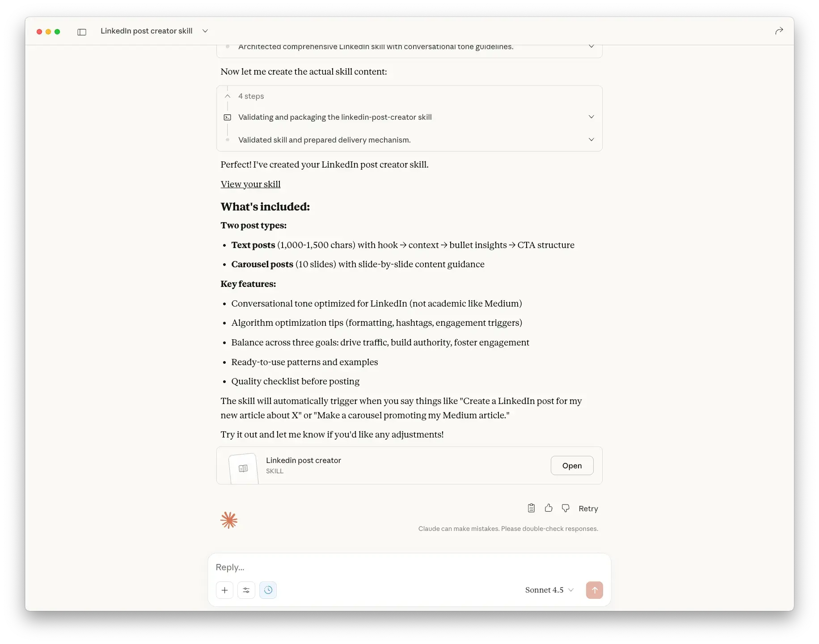Screen dimensions: 819x644
Task: Give thumbs up feedback
Action: point(549,508)
